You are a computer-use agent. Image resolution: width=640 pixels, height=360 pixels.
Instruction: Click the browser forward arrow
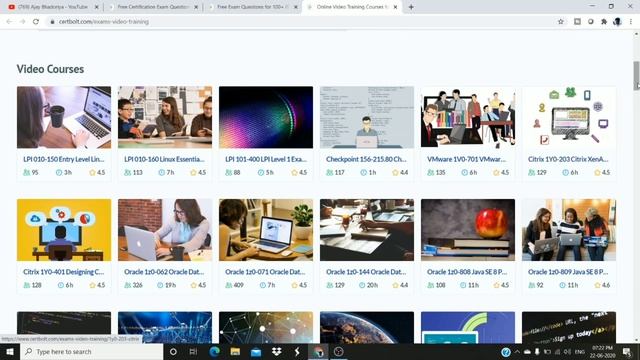pyautogui.click(x=22, y=22)
